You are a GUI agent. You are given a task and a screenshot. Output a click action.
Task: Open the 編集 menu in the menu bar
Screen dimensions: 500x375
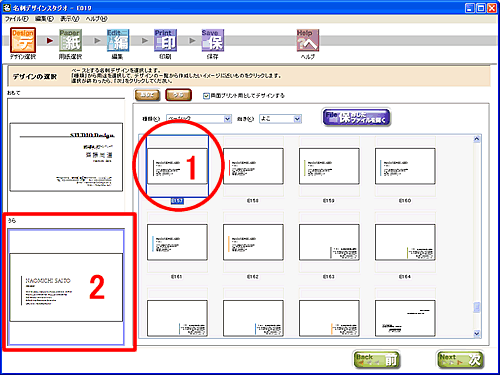44,19
